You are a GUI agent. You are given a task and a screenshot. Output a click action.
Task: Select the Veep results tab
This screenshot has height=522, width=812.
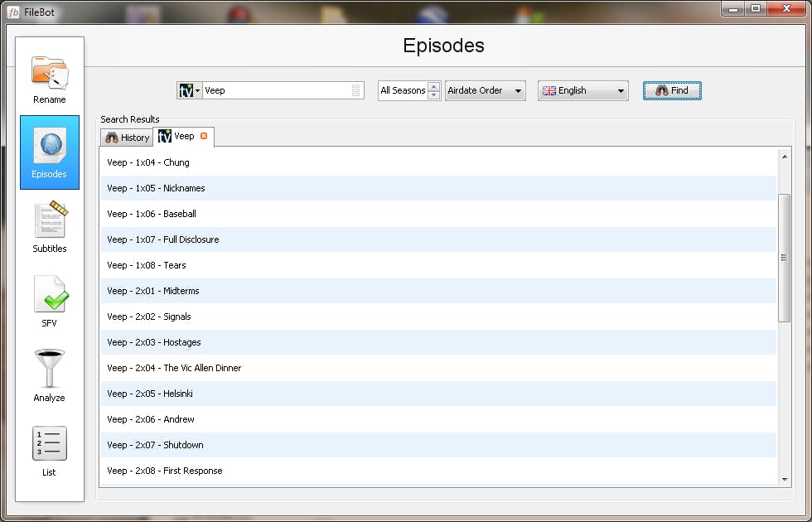click(183, 136)
